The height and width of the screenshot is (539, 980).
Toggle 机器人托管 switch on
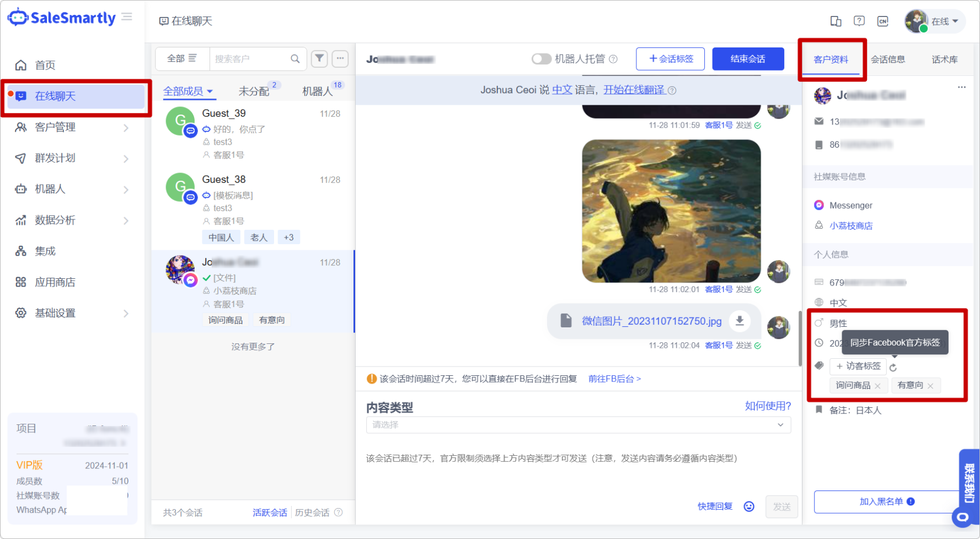[x=541, y=59]
